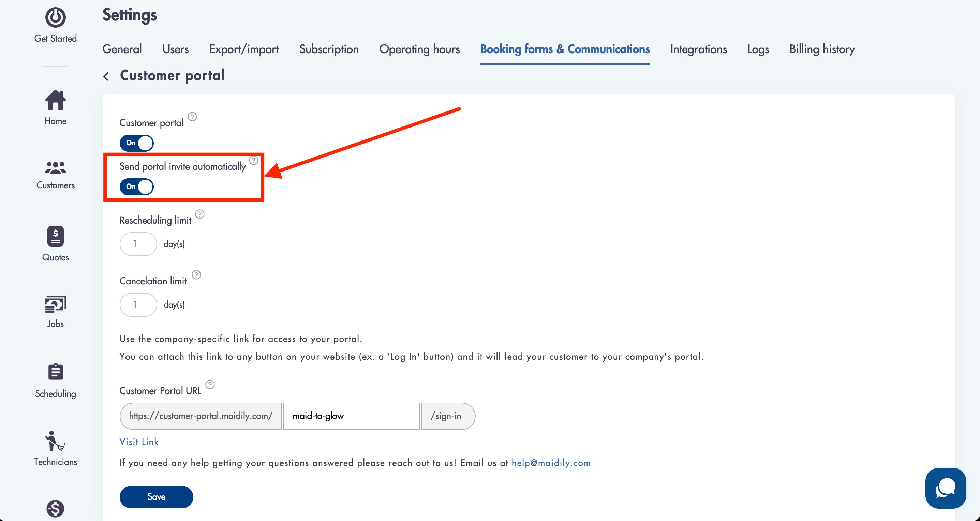Turn off the Customer portal switch
This screenshot has width=980, height=521.
pyautogui.click(x=137, y=143)
